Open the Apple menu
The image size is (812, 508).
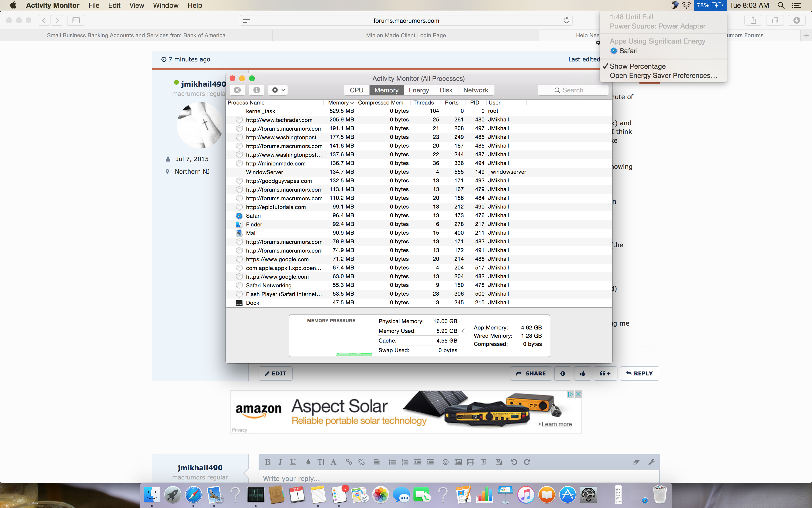click(x=13, y=5)
